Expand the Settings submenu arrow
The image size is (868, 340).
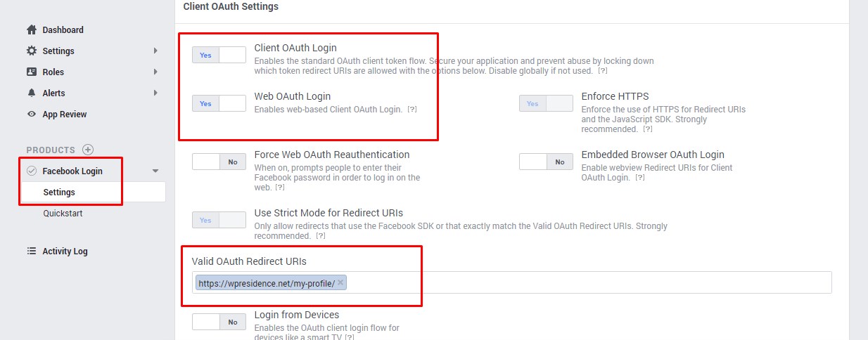[x=155, y=51]
